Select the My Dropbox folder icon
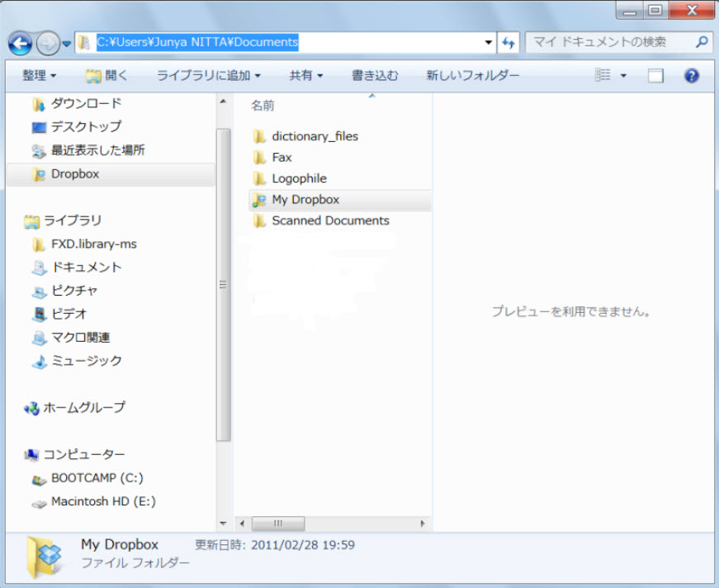Image resolution: width=719 pixels, height=588 pixels. (259, 200)
